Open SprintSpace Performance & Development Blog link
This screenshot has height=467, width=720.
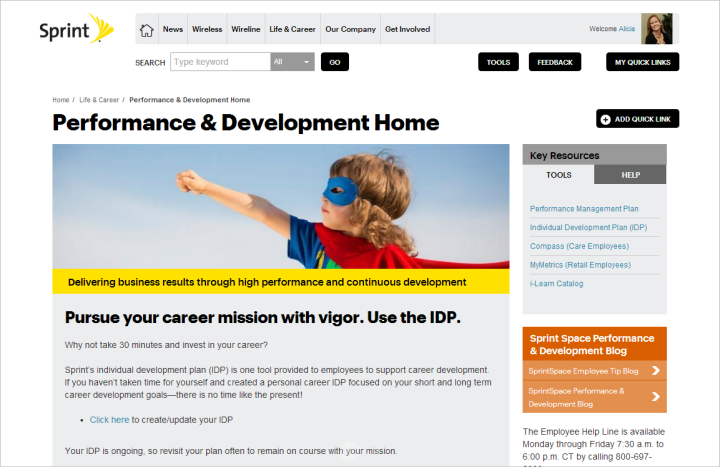point(576,397)
